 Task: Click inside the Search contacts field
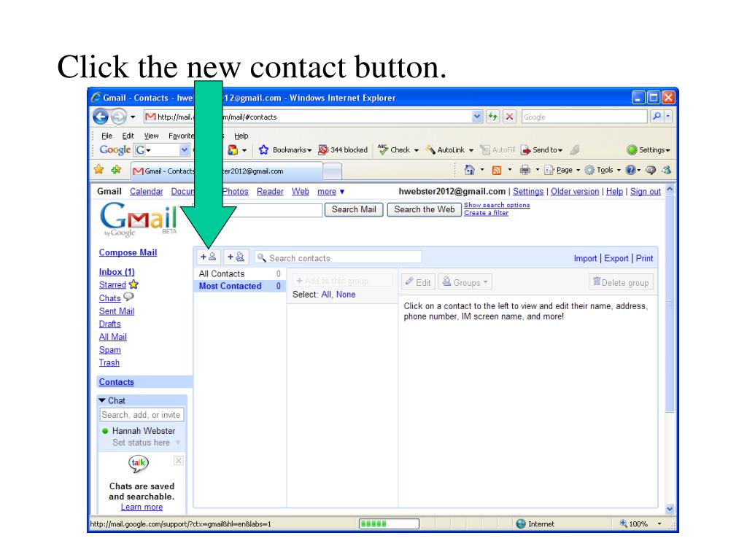(x=338, y=257)
